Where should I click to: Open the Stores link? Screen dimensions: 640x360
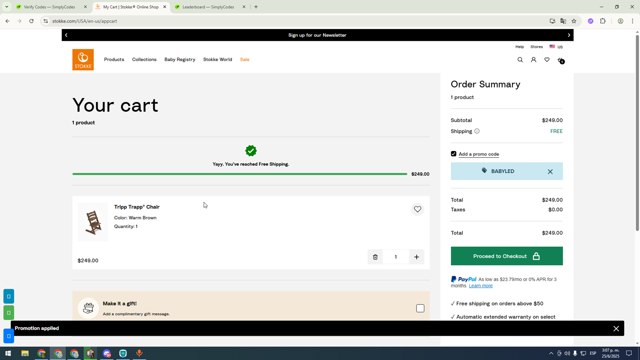536,47
